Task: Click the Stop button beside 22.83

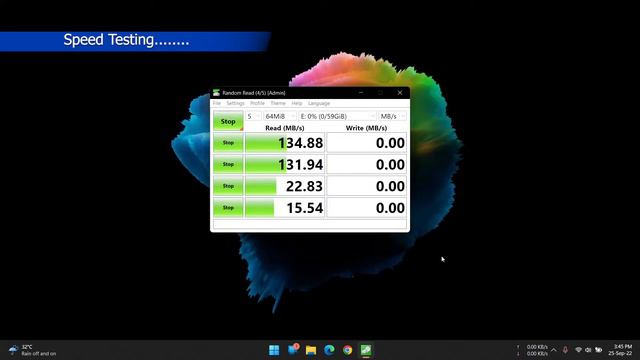Action: (x=228, y=186)
